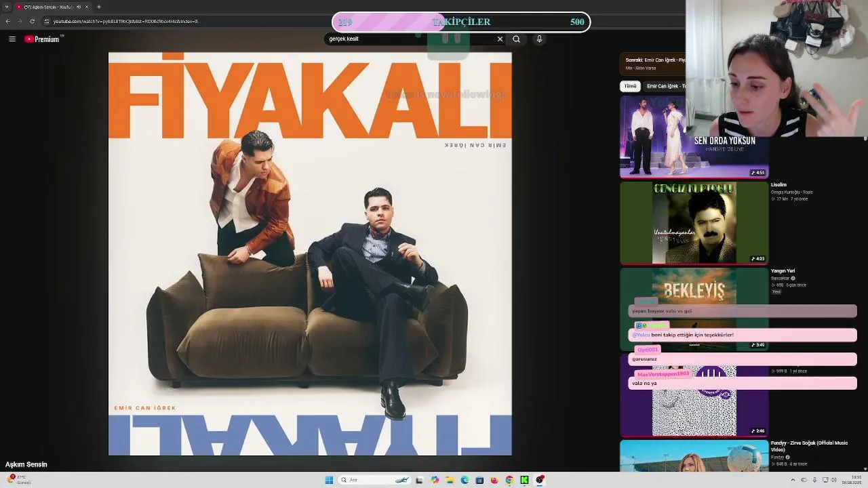Open the weather widget on the taskbar
The width and height of the screenshot is (868, 488).
[19, 480]
